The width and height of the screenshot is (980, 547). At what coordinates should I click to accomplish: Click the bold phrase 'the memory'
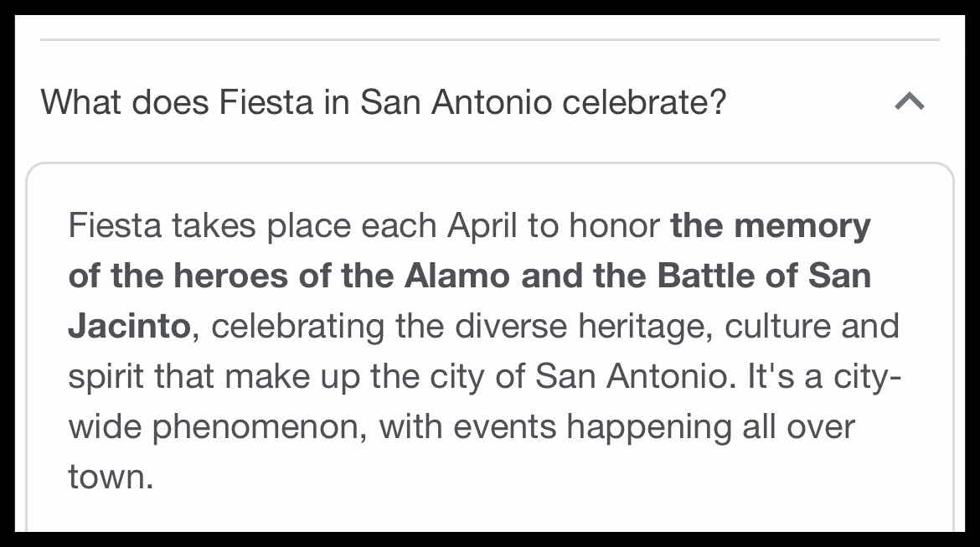(770, 226)
